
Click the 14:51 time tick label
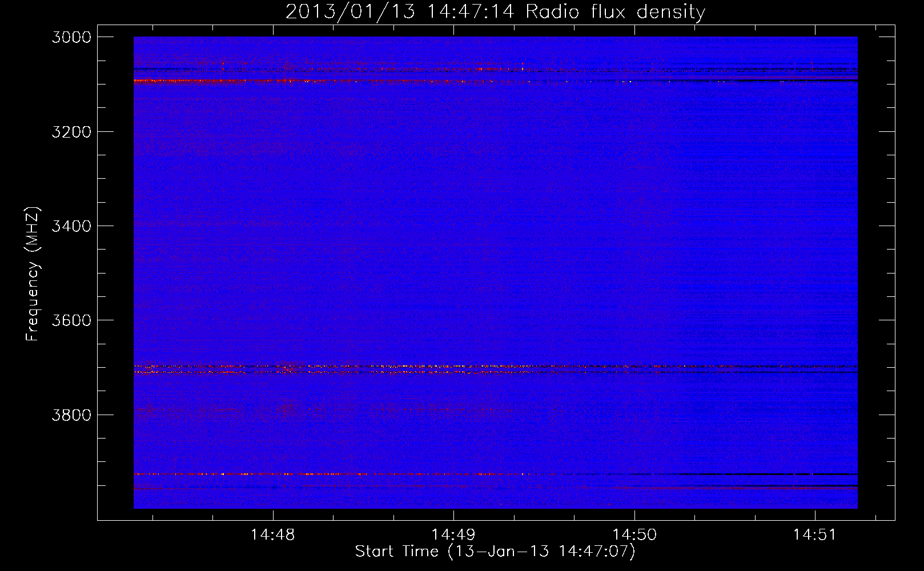814,535
